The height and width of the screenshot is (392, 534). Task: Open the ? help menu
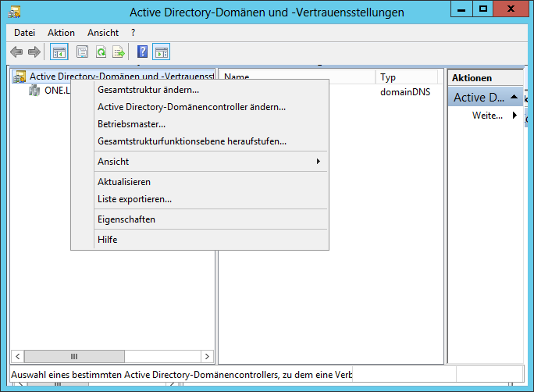(x=133, y=33)
